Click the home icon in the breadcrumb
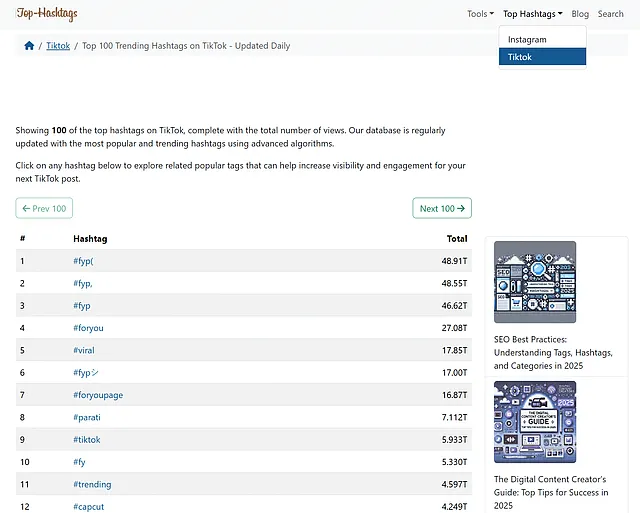Image resolution: width=640 pixels, height=513 pixels. (x=29, y=46)
